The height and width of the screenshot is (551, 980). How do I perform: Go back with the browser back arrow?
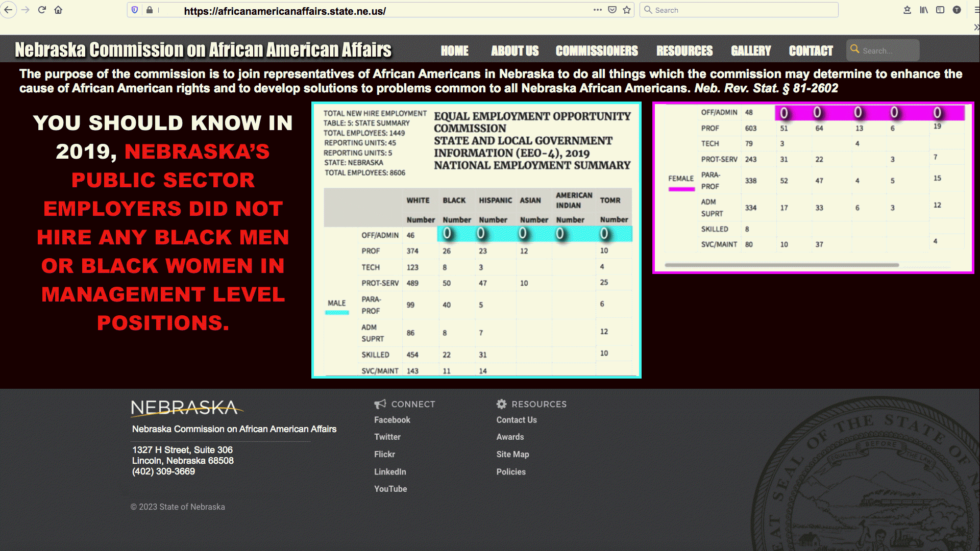click(8, 10)
